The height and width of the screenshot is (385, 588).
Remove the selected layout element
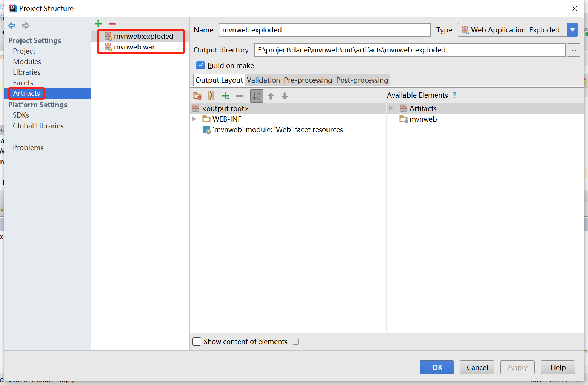[x=239, y=96]
